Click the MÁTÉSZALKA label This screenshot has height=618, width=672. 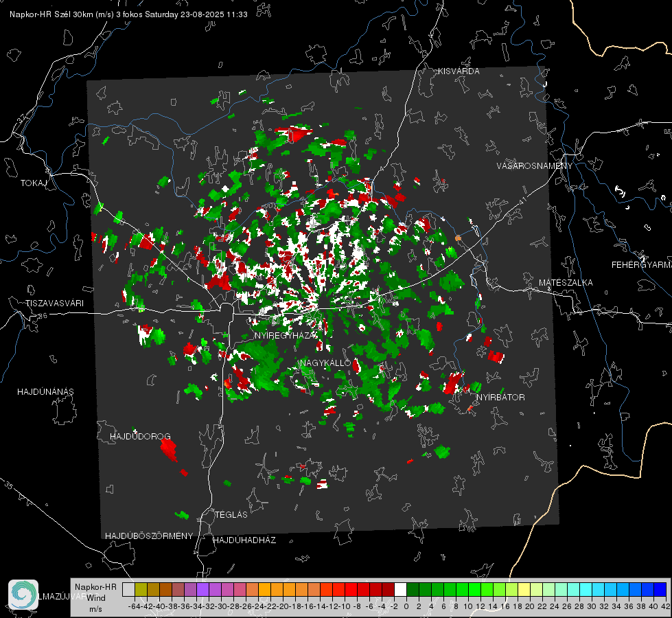pyautogui.click(x=566, y=282)
